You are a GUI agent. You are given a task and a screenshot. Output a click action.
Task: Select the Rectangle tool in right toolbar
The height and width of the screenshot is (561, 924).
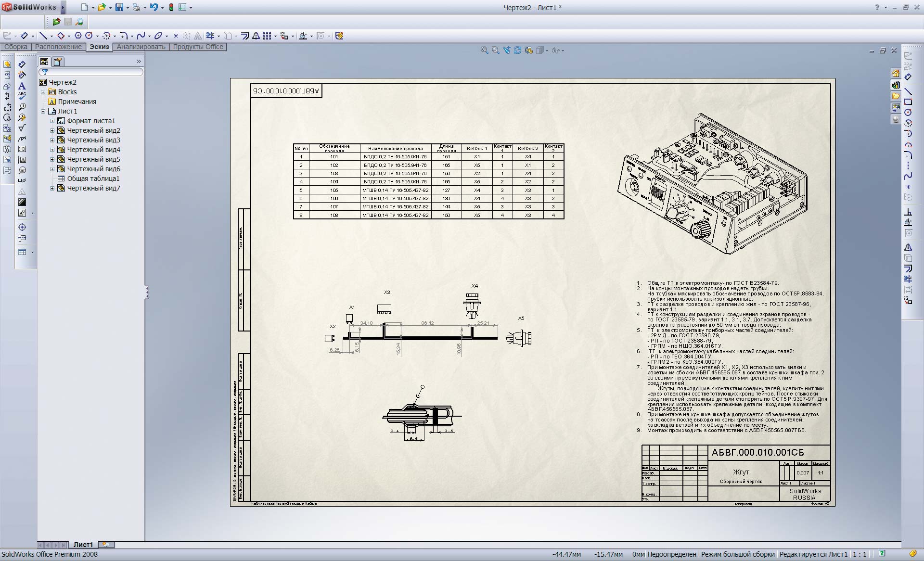(908, 102)
